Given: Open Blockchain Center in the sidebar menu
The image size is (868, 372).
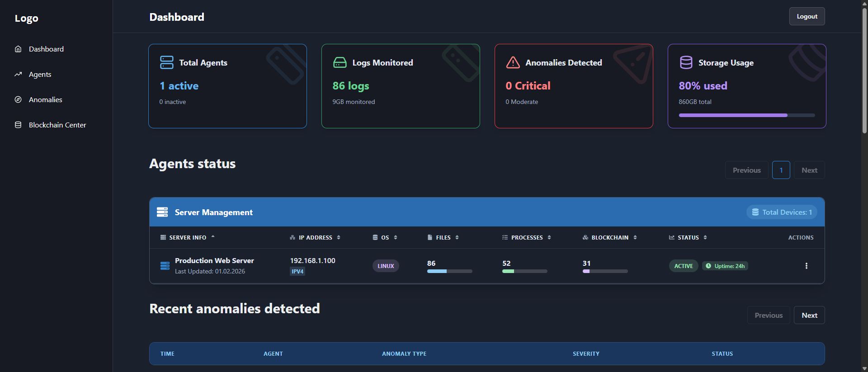Looking at the screenshot, I should click(x=57, y=125).
